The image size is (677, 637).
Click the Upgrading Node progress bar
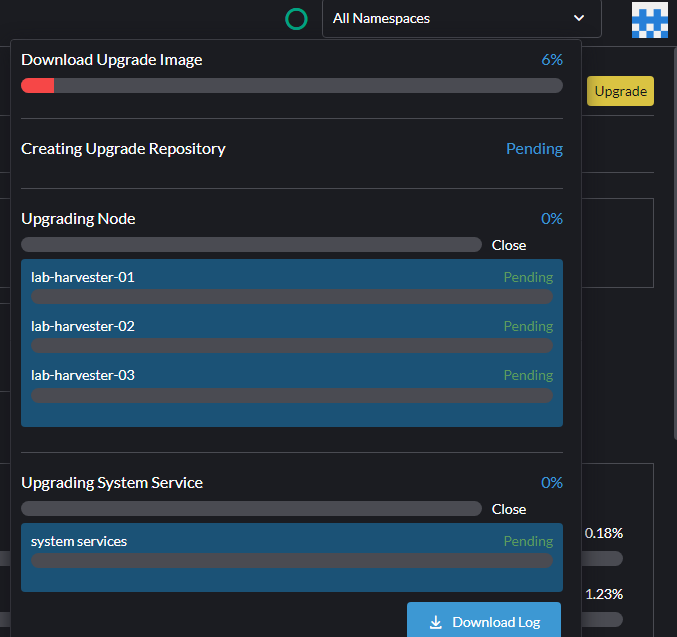(x=251, y=244)
